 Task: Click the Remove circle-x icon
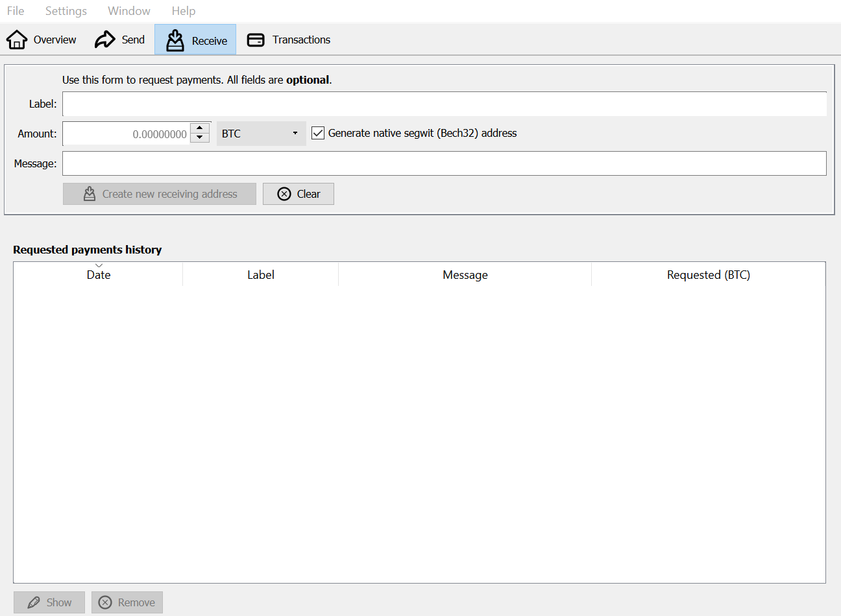(105, 602)
